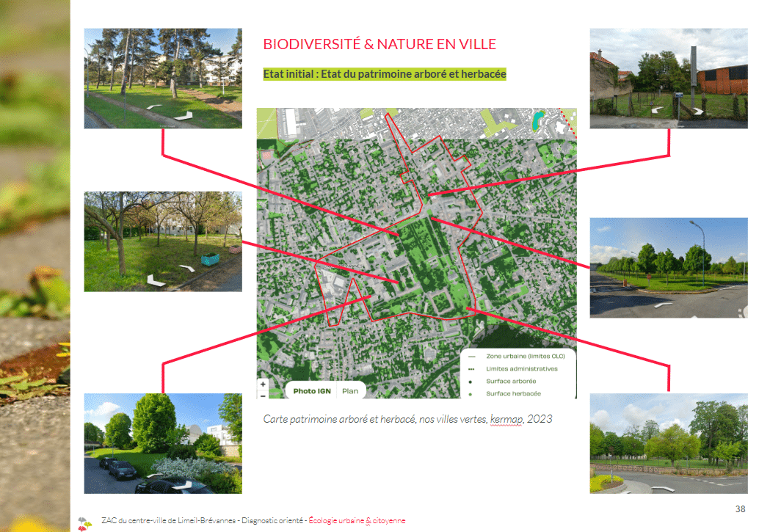Click the underlined kermap word in caption
This screenshot has width=759, height=532.
click(506, 419)
